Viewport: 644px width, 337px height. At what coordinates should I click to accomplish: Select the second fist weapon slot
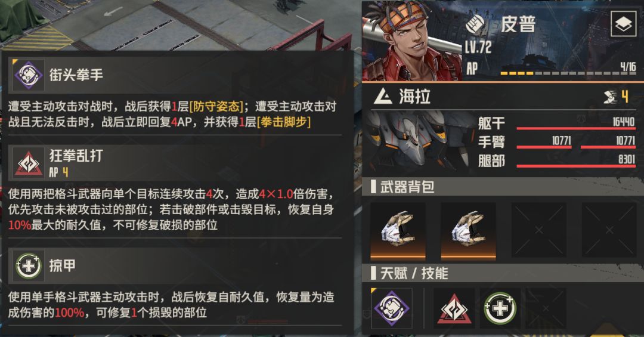[468, 231]
